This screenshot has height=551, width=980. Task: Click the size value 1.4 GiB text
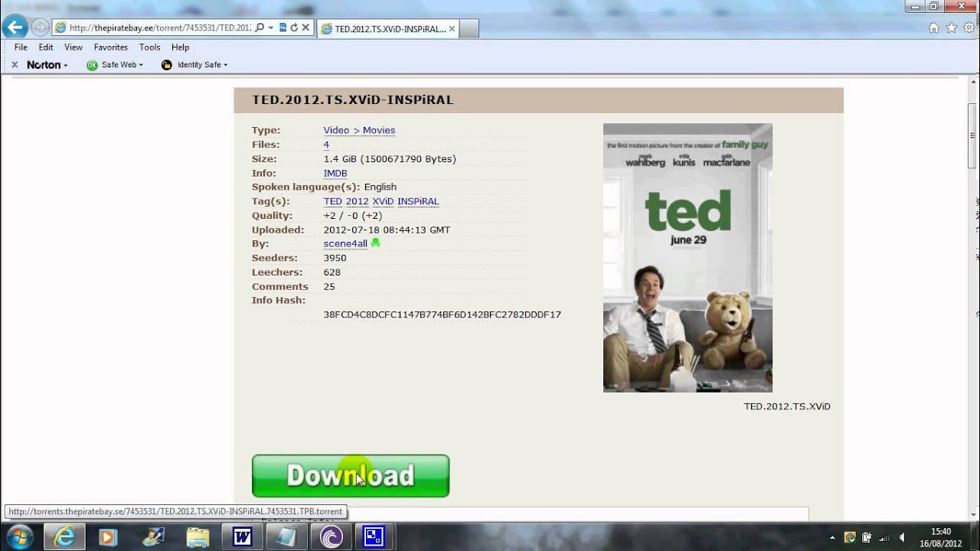(x=390, y=159)
